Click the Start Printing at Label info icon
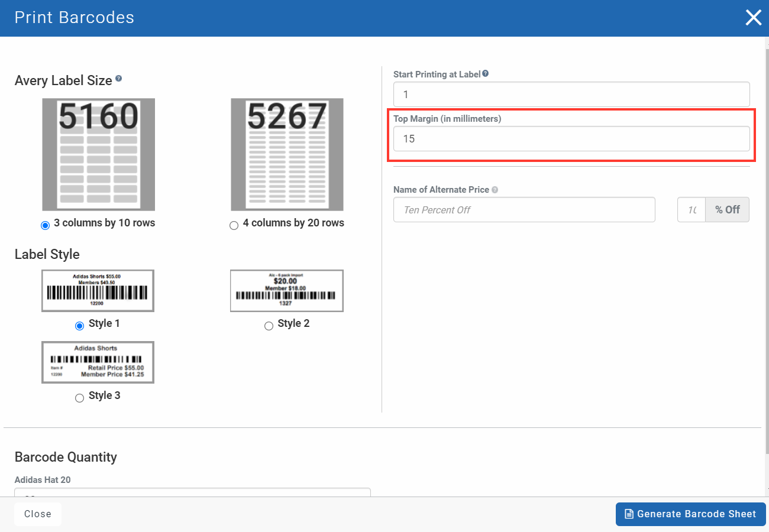769x532 pixels. point(485,73)
